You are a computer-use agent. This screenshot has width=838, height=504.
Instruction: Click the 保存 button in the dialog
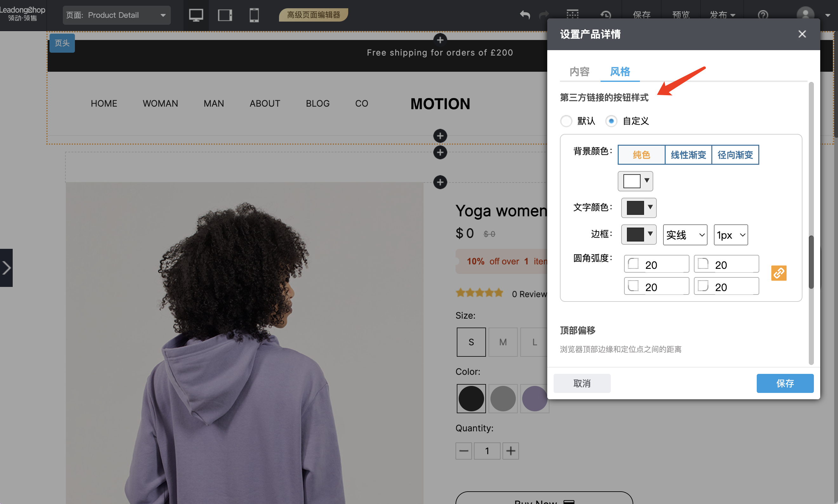point(785,383)
